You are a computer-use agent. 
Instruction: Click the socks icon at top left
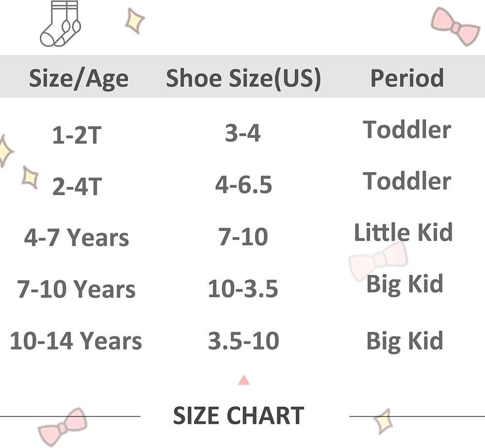pos(61,24)
